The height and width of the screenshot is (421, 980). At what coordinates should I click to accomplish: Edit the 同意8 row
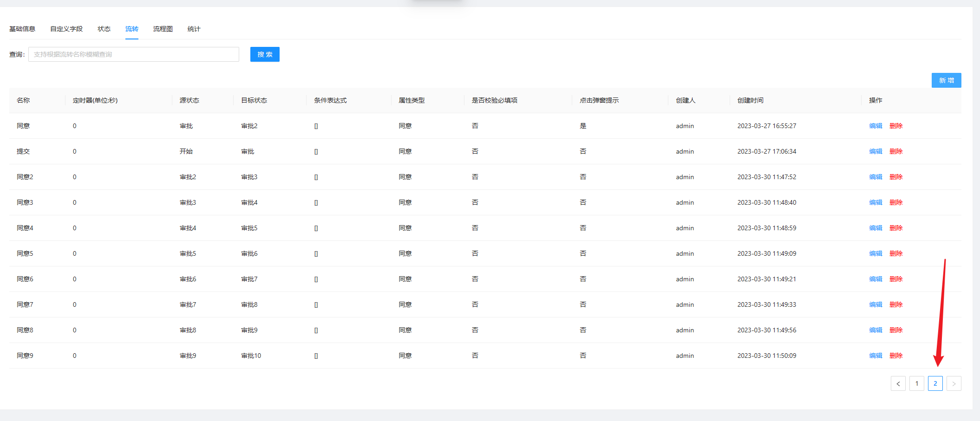click(875, 330)
